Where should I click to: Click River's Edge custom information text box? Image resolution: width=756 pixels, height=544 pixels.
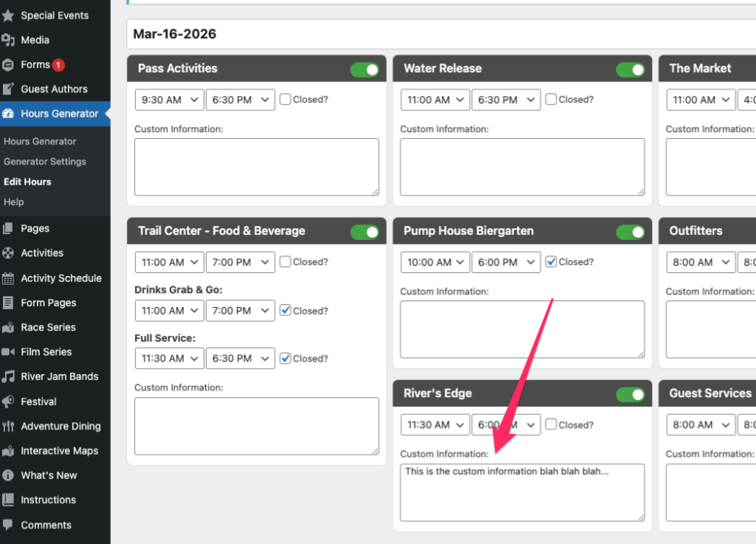(522, 492)
